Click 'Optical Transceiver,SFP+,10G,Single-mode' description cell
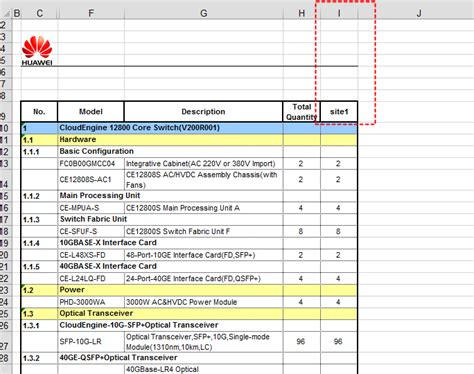Image resolution: width=474 pixels, height=374 pixels. coord(204,342)
